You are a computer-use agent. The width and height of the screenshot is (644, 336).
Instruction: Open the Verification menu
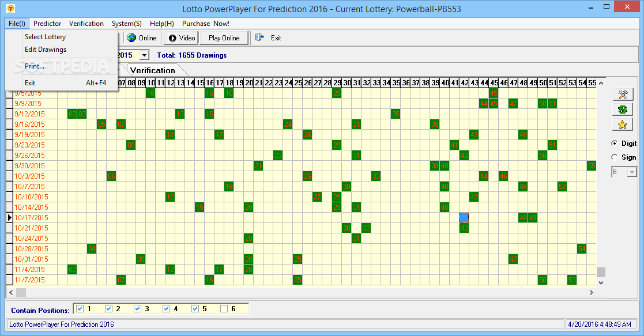[x=86, y=24]
